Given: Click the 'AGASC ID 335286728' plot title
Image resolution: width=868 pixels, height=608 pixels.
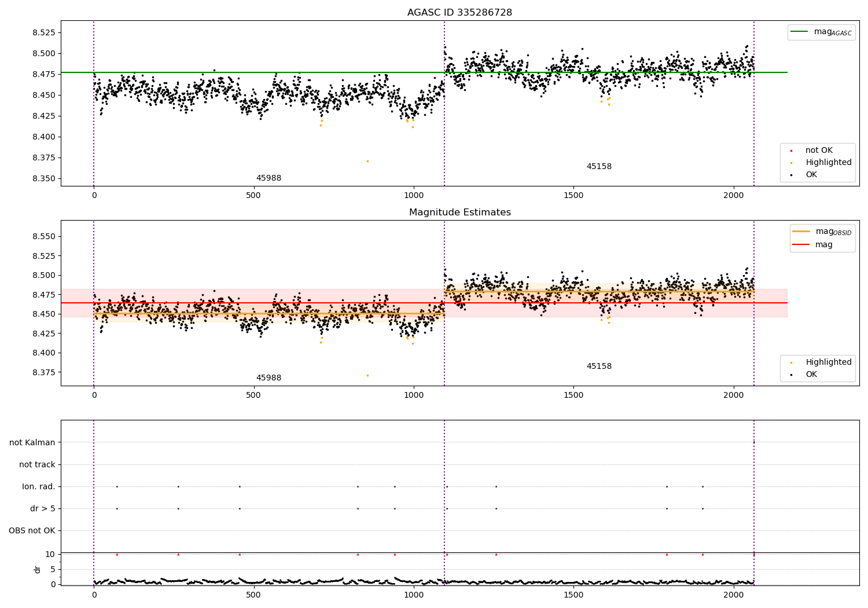Looking at the screenshot, I should (x=459, y=12).
